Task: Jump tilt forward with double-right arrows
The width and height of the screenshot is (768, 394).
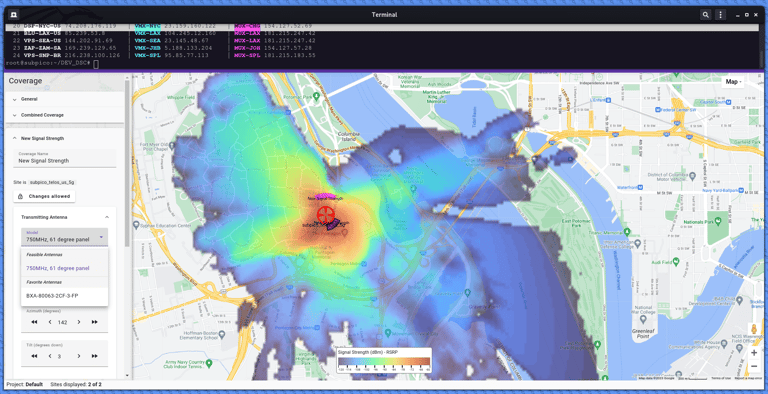Action: point(95,356)
